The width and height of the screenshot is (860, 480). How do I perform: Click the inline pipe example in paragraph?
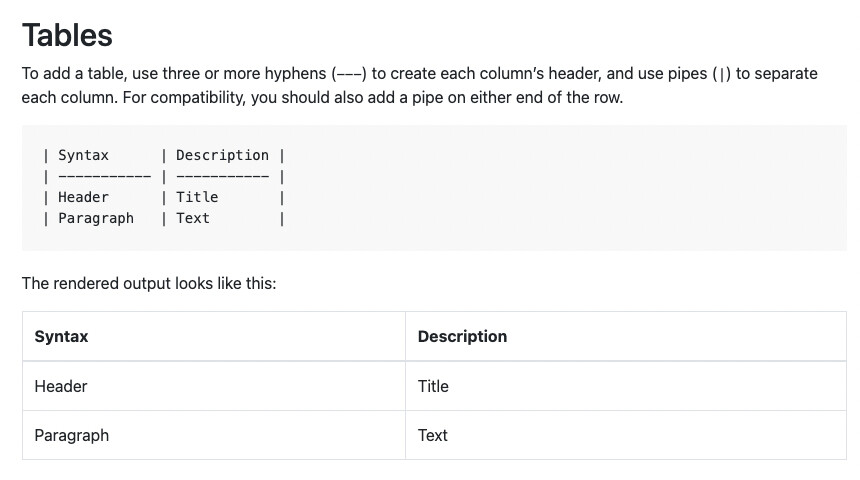(x=721, y=74)
